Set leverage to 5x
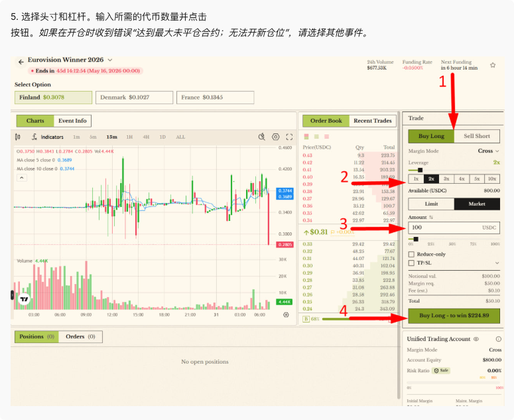514x420 pixels. coord(477,178)
